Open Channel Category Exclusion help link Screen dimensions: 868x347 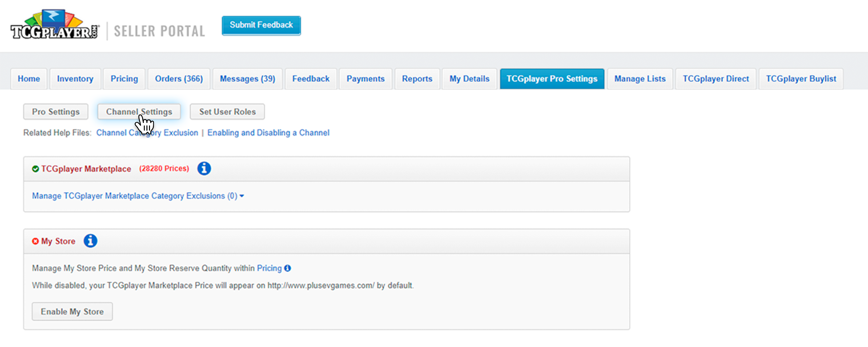tap(147, 133)
